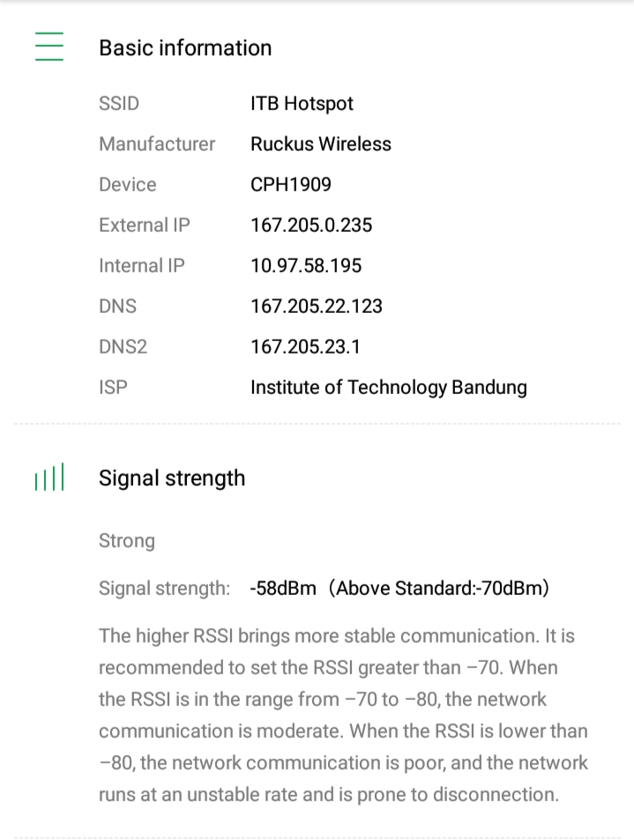The height and width of the screenshot is (840, 634).
Task: Click the Basic information list icon
Action: (49, 47)
